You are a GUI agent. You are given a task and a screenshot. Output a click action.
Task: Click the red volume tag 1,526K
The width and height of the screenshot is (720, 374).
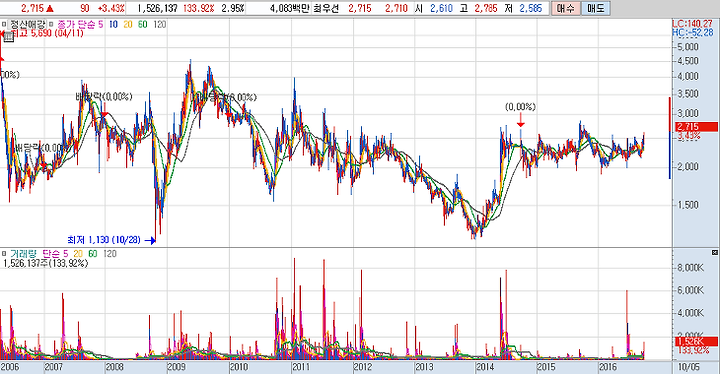click(x=697, y=341)
